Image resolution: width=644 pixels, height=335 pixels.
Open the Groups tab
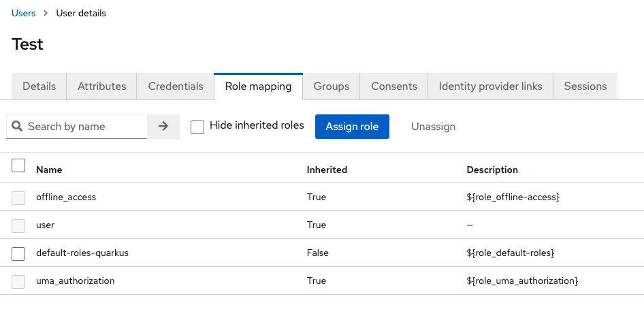pos(332,86)
